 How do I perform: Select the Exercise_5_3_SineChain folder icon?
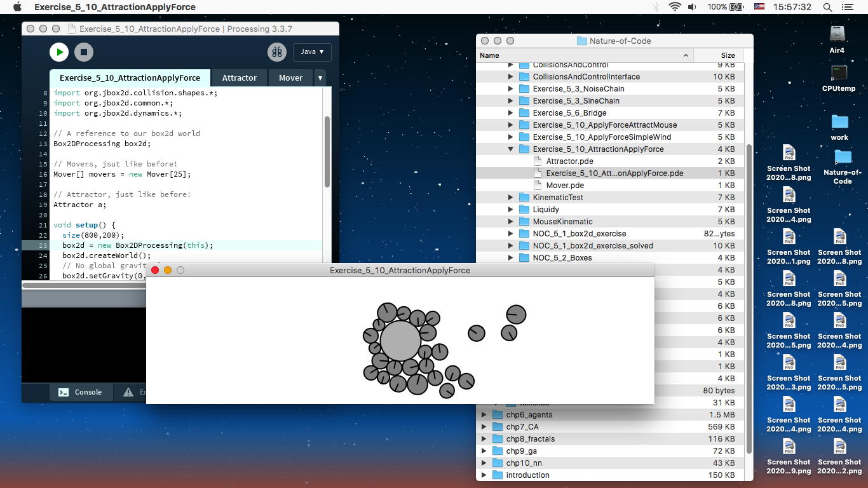(x=524, y=101)
